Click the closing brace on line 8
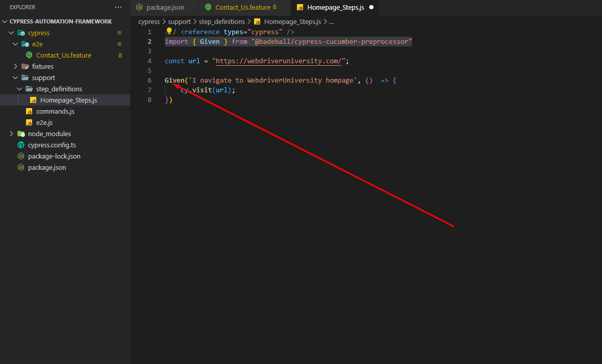 (167, 100)
